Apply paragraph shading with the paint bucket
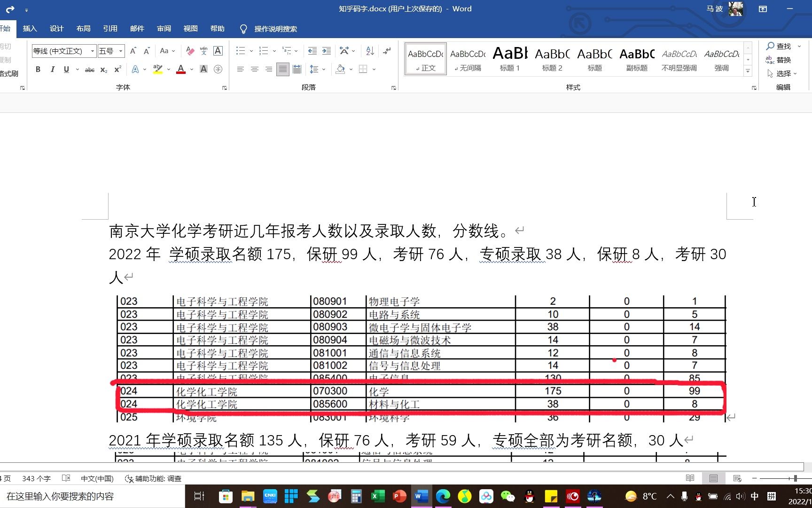This screenshot has height=508, width=812. click(x=341, y=69)
